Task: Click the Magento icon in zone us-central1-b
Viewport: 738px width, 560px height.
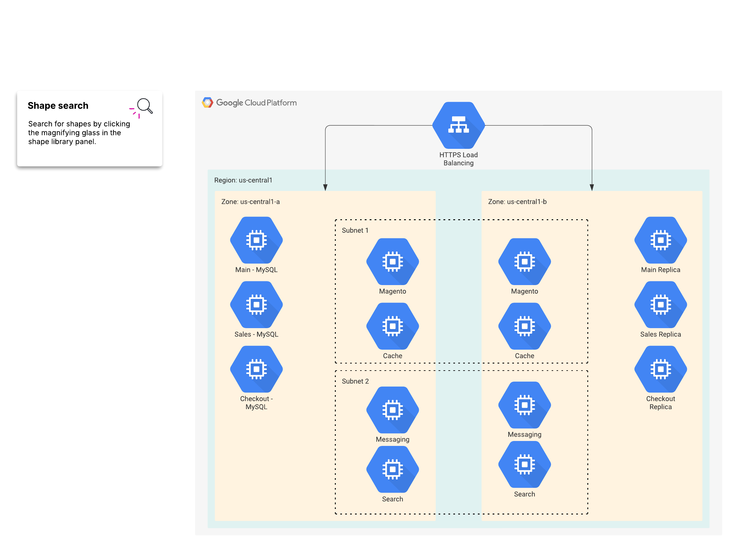Action: [x=525, y=261]
